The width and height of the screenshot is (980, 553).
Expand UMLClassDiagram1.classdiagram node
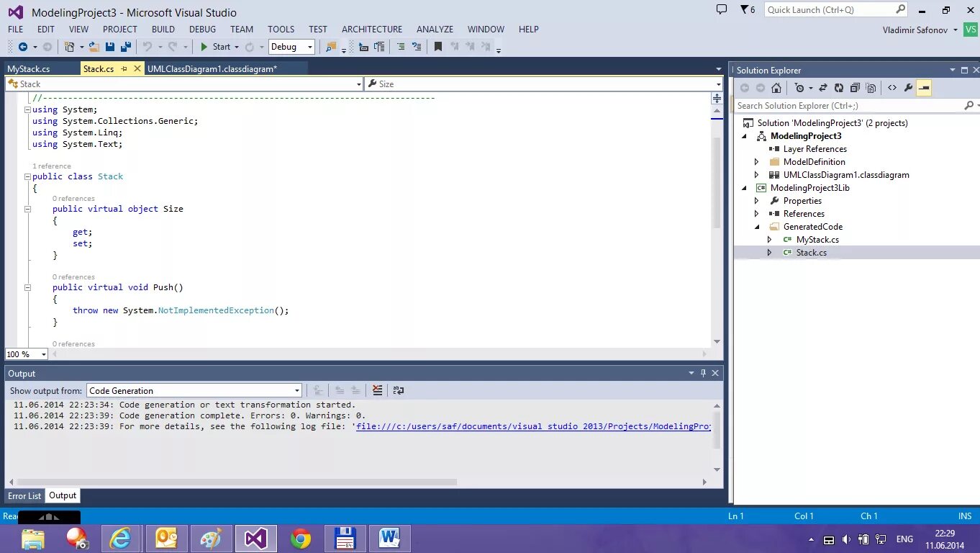[x=756, y=175]
